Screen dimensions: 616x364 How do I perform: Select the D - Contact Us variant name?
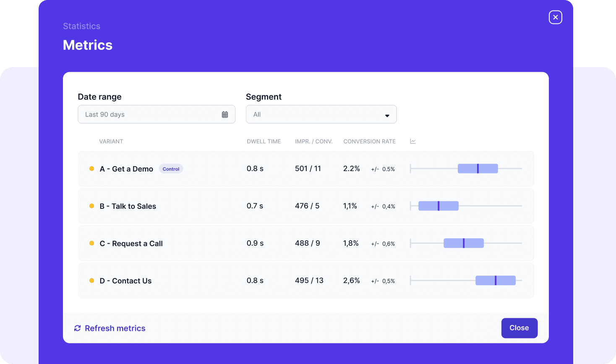(125, 281)
